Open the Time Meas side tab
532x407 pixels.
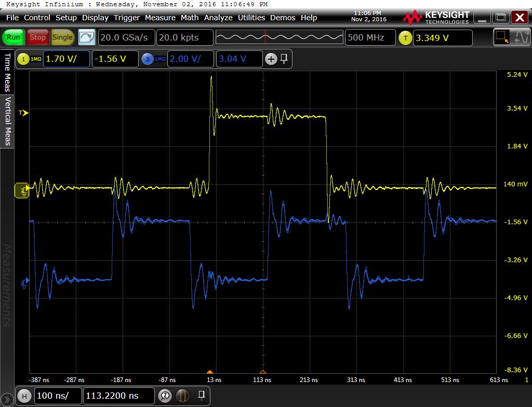click(7, 72)
